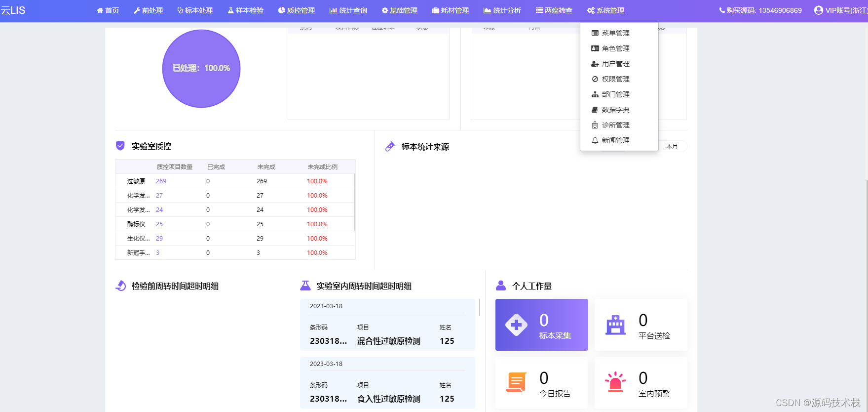The width and height of the screenshot is (868, 412).
Task: Click the area chart icon beside 统计分析
Action: coord(487,10)
